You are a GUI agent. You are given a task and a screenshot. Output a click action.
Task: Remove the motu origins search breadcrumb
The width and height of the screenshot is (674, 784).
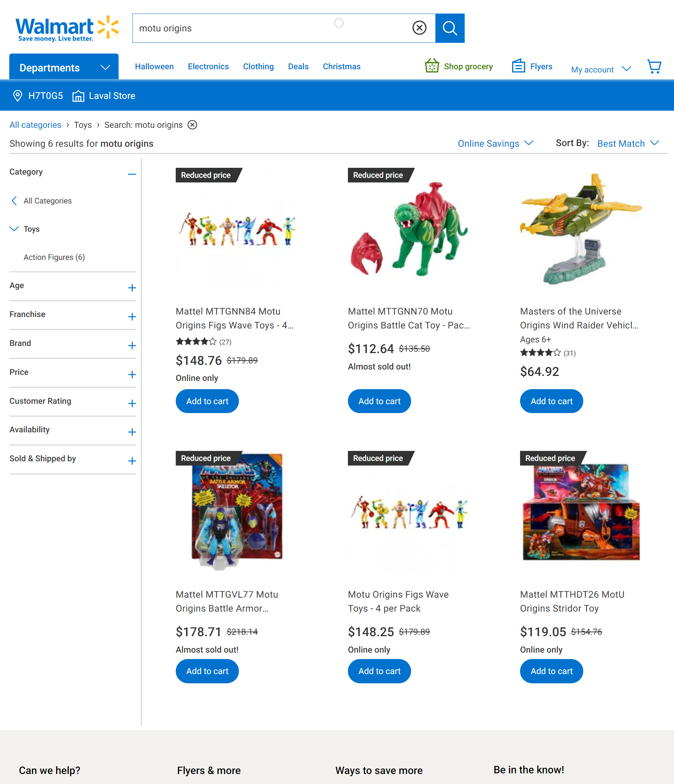pyautogui.click(x=193, y=125)
